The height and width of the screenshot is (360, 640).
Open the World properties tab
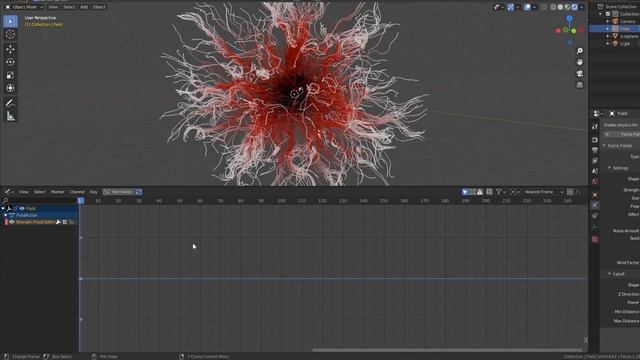click(595, 182)
